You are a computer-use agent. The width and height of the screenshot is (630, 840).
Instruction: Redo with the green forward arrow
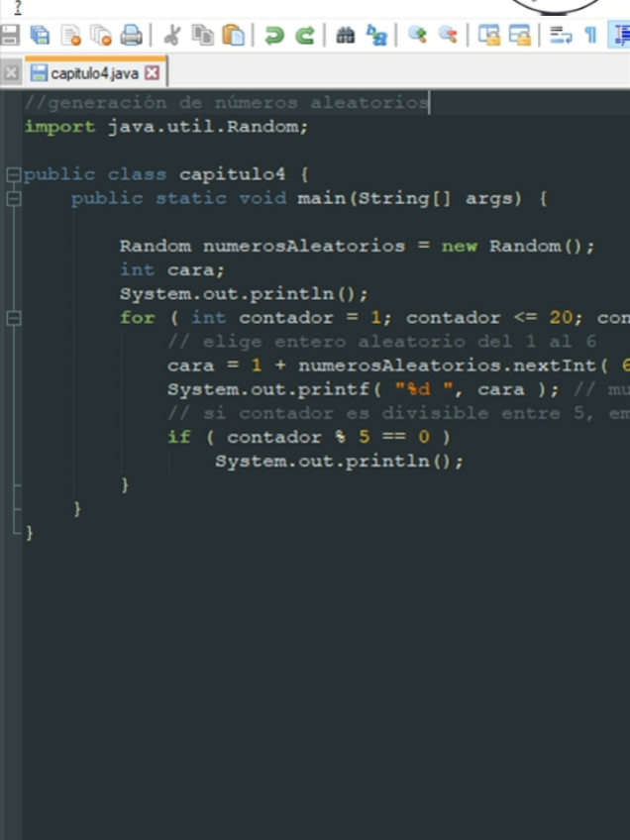coord(305,36)
